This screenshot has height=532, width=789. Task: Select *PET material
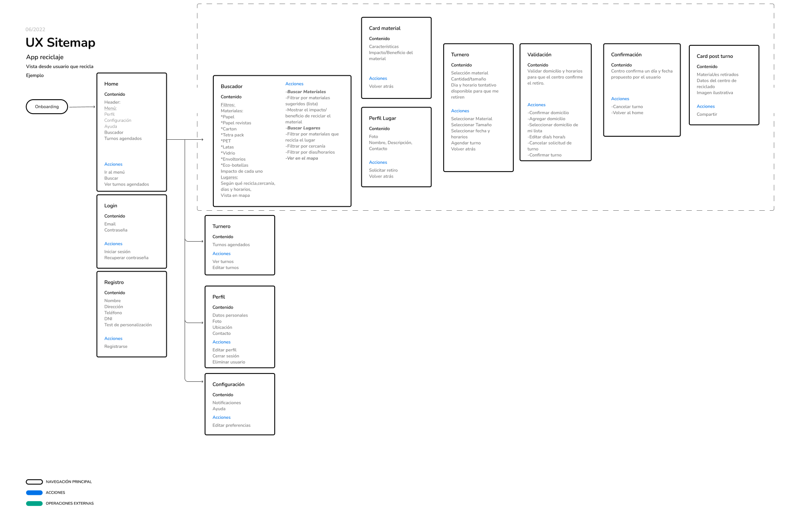tap(226, 141)
